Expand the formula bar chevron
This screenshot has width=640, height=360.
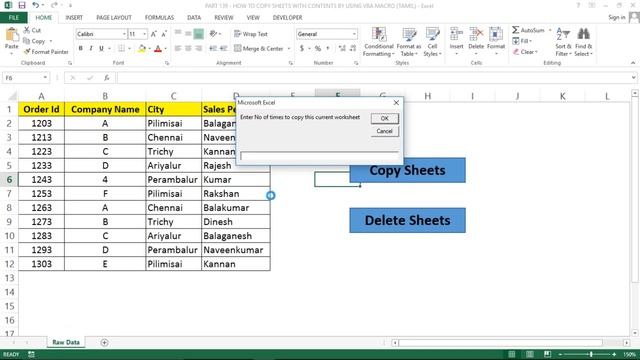(633, 78)
